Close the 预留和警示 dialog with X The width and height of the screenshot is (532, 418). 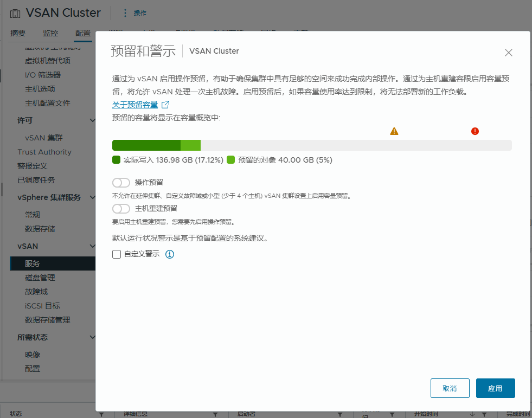tap(508, 53)
